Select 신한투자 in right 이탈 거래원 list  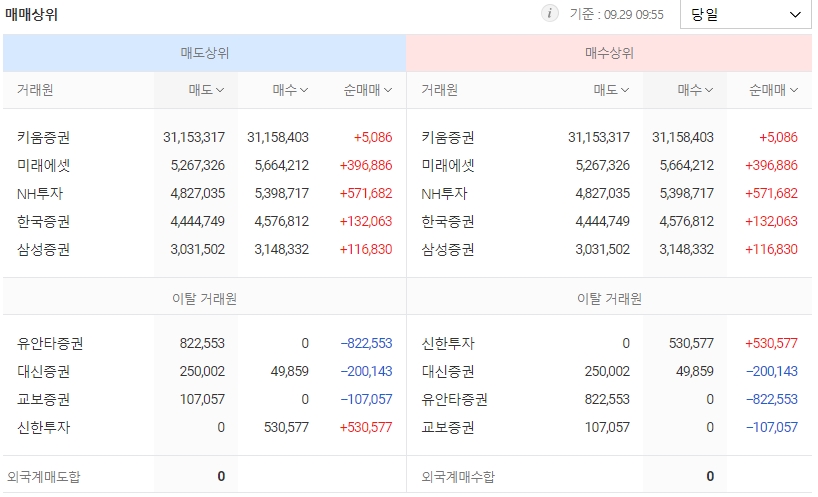tap(448, 343)
